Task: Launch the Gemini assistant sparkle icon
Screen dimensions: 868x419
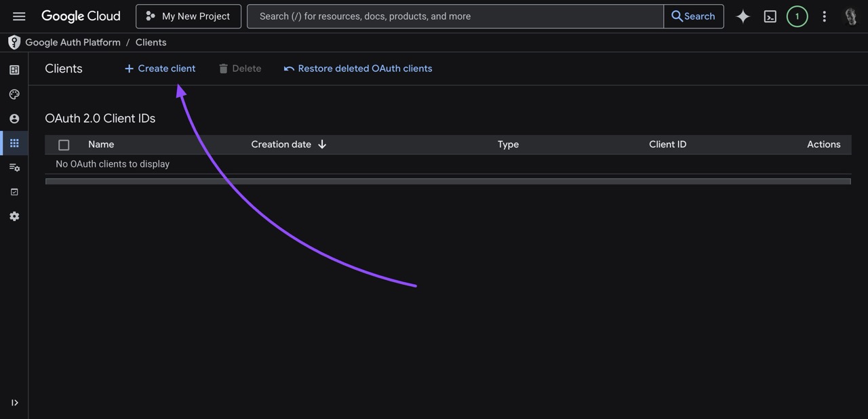Action: point(743,16)
